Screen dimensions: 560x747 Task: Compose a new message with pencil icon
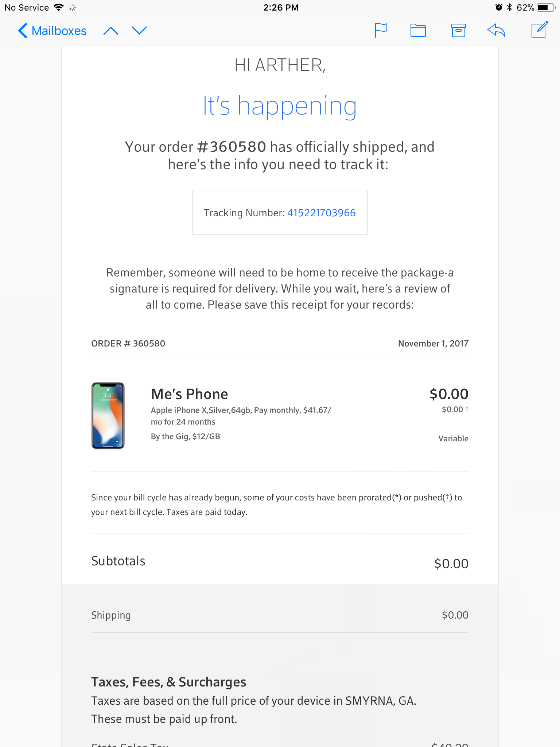coord(540,30)
